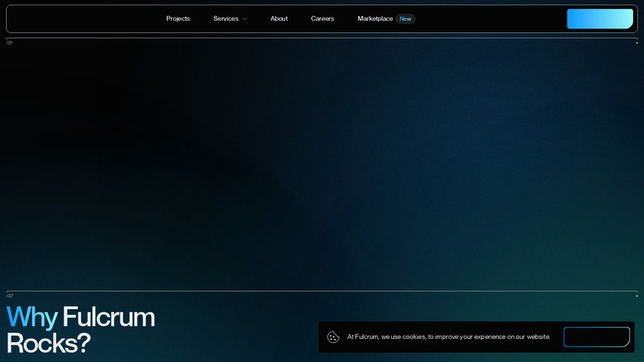
Task: Click the Why Fulcrum Rocks? heading
Action: pyautogui.click(x=81, y=330)
